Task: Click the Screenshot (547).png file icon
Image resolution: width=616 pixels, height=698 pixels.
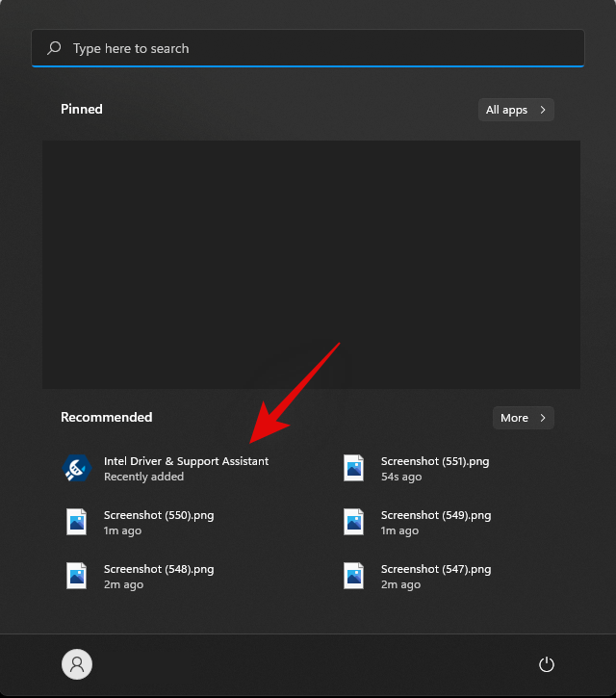Action: tap(354, 576)
